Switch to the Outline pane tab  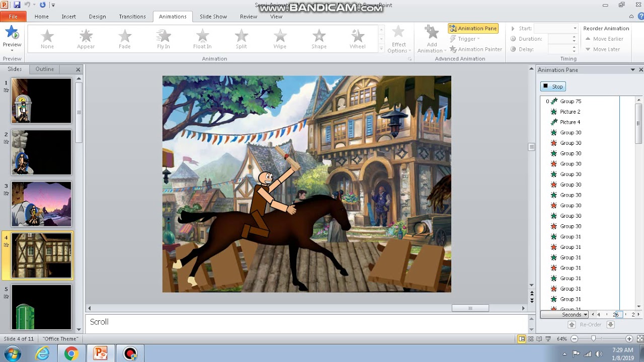pos(45,69)
